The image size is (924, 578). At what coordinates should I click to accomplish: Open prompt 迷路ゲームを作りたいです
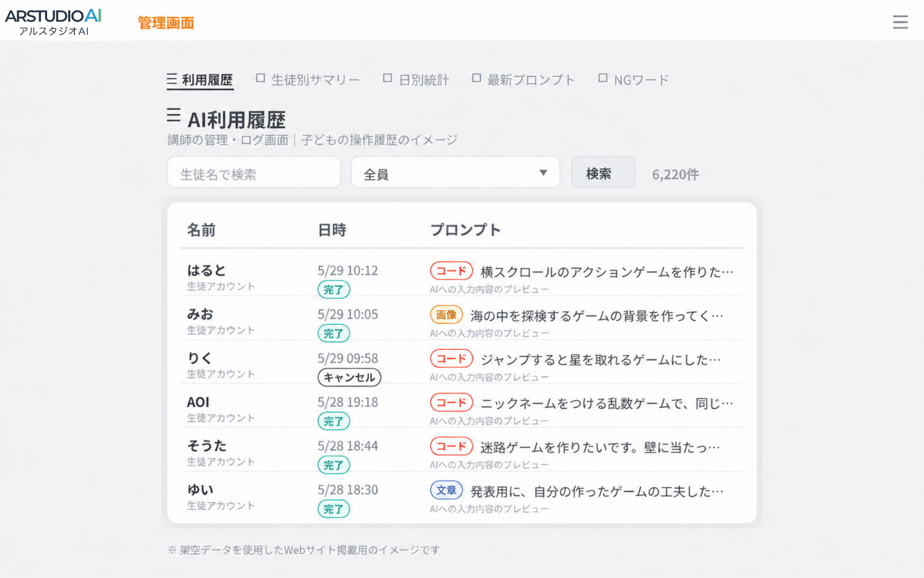[x=600, y=447]
